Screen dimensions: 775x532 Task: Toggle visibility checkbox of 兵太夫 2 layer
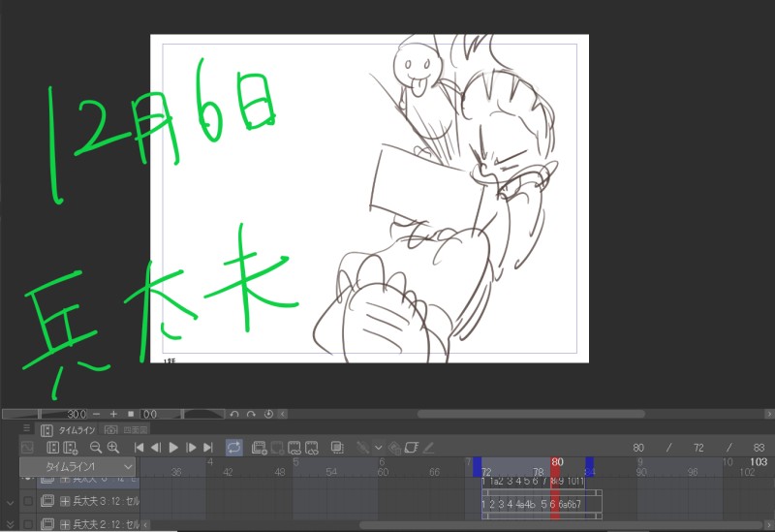pyautogui.click(x=28, y=523)
